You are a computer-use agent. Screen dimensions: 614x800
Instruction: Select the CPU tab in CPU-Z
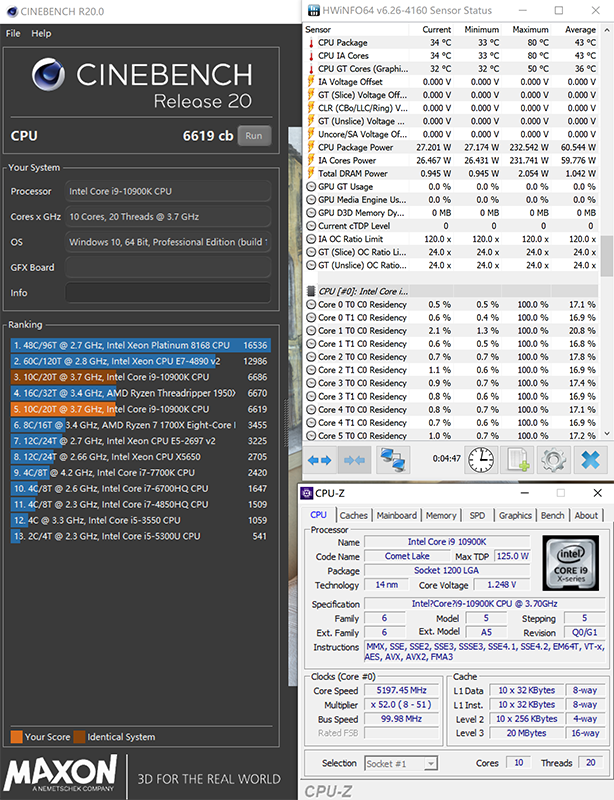point(318,515)
